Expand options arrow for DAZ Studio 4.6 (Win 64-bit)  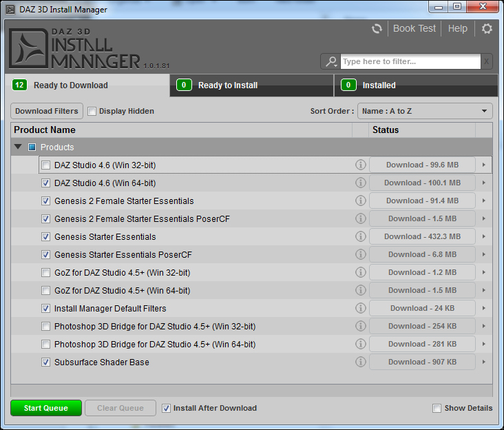484,183
